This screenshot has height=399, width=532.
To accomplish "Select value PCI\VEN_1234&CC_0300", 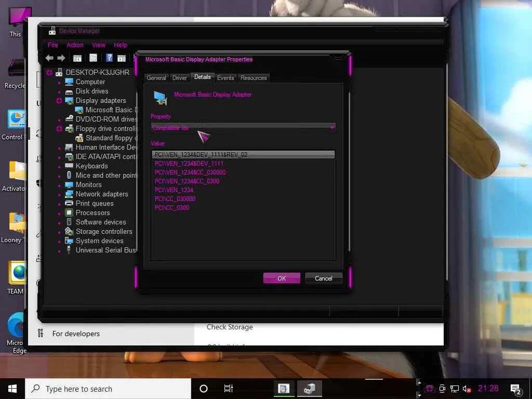I will (x=187, y=181).
